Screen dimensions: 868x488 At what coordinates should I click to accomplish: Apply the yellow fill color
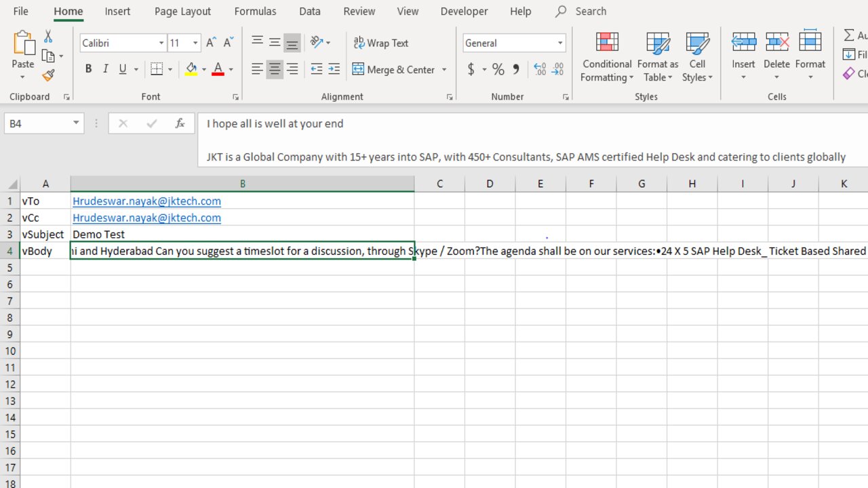tap(191, 69)
